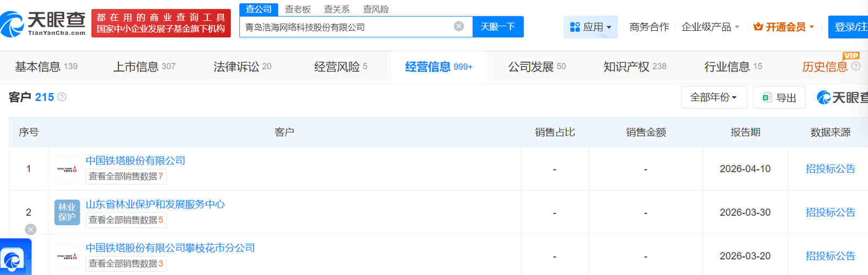Switch to the 行业信息 tab
The image size is (868, 275).
coord(733,67)
